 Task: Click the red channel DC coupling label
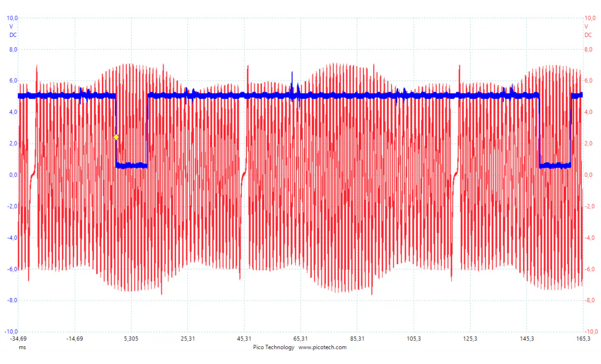click(588, 35)
